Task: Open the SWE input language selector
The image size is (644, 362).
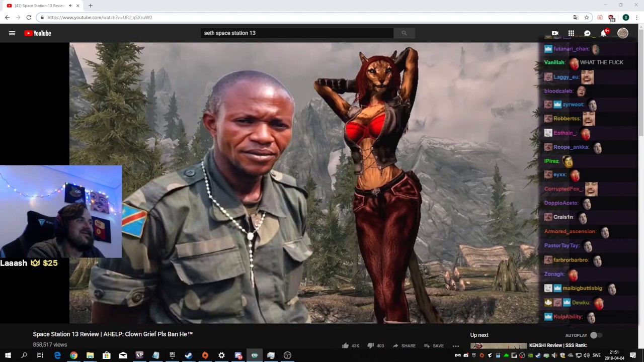Action: pyautogui.click(x=597, y=355)
